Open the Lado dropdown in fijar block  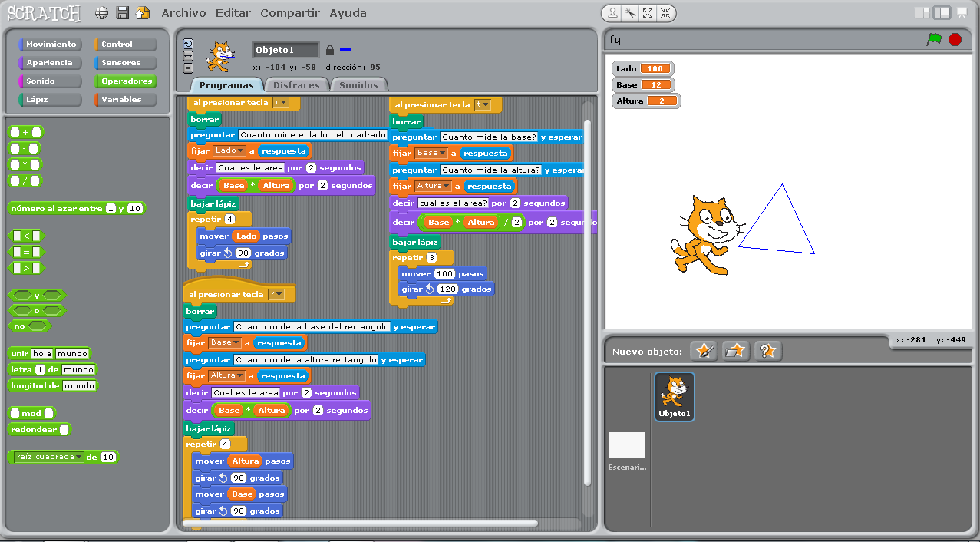pos(240,150)
